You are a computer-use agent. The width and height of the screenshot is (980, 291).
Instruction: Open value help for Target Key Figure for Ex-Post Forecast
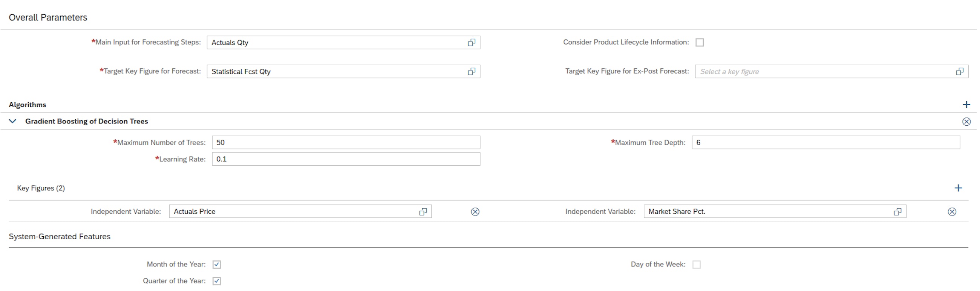(960, 71)
